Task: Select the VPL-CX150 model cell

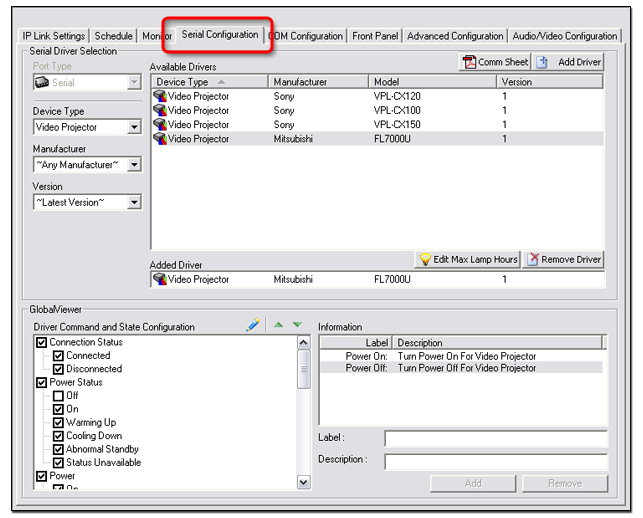Action: pyautogui.click(x=397, y=124)
